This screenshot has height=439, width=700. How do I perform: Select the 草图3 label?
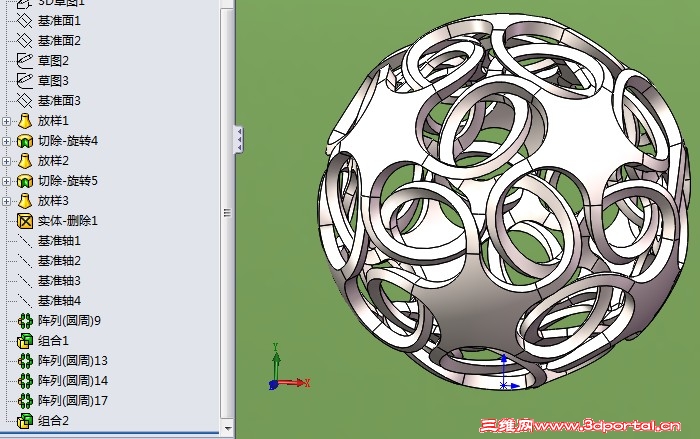coord(54,80)
